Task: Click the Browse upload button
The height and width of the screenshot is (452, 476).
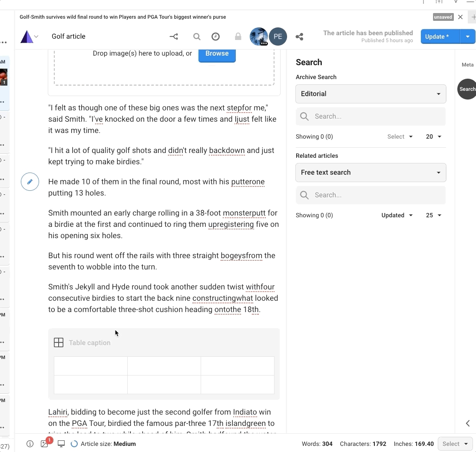Action: (217, 53)
